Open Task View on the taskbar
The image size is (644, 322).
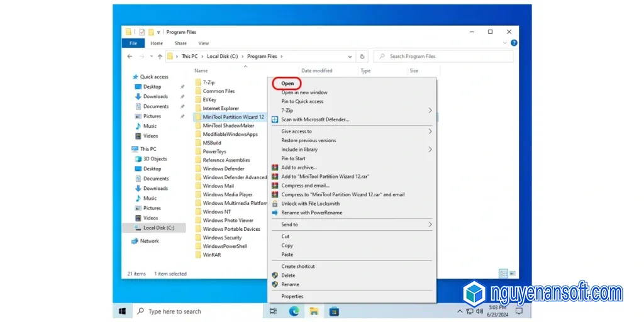[x=273, y=311]
